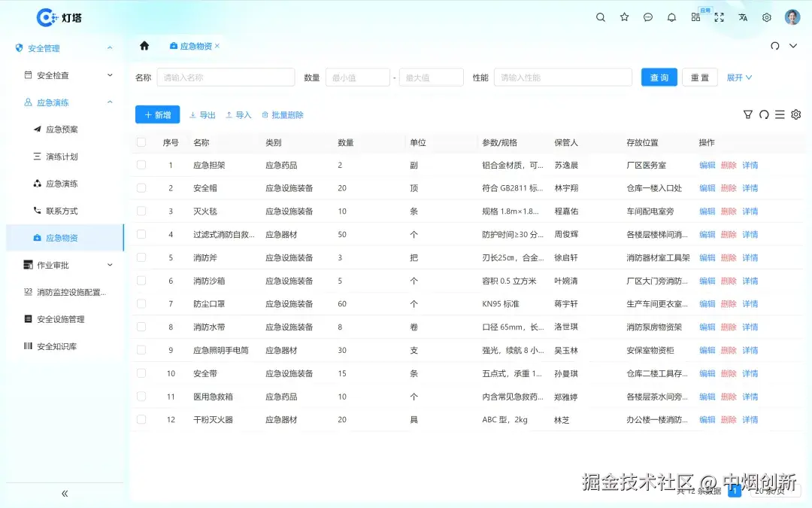Open the global search magnifier icon

click(x=600, y=17)
